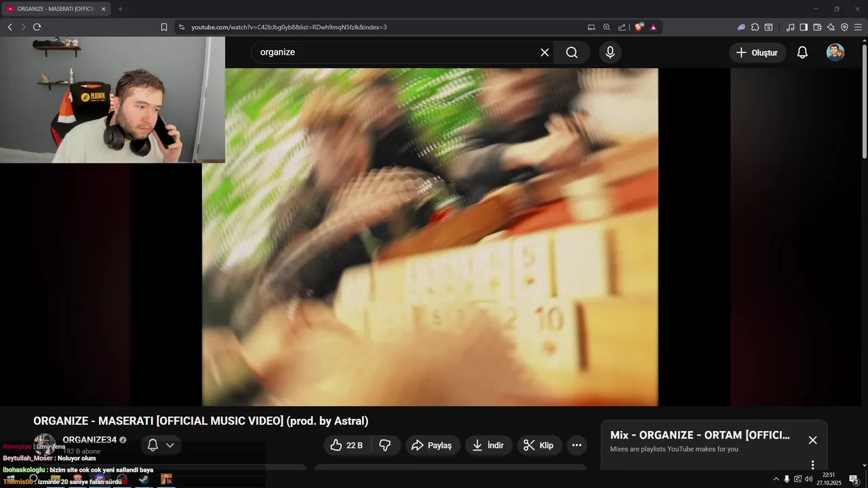Open the browser hamburger main menu
Image resolution: width=868 pixels, height=488 pixels.
pyautogui.click(x=858, y=27)
